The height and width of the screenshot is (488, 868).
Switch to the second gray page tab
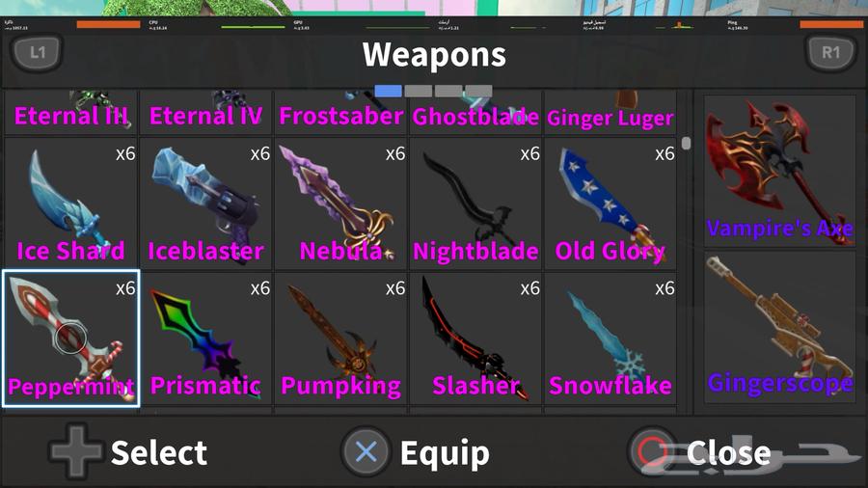click(x=418, y=91)
